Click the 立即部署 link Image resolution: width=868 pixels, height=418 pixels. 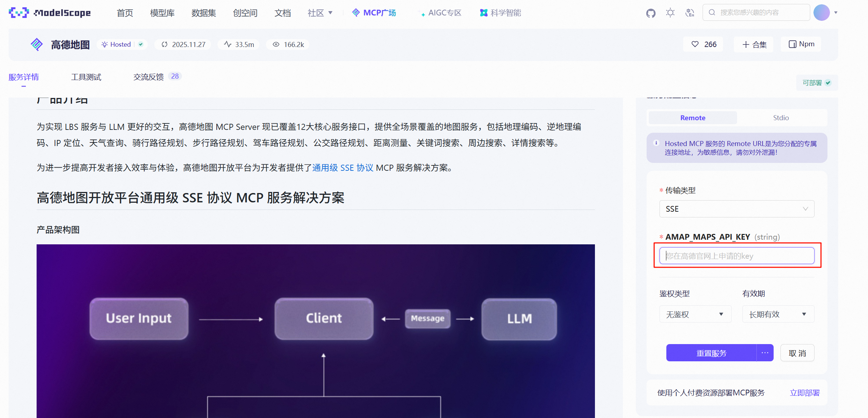(804, 393)
